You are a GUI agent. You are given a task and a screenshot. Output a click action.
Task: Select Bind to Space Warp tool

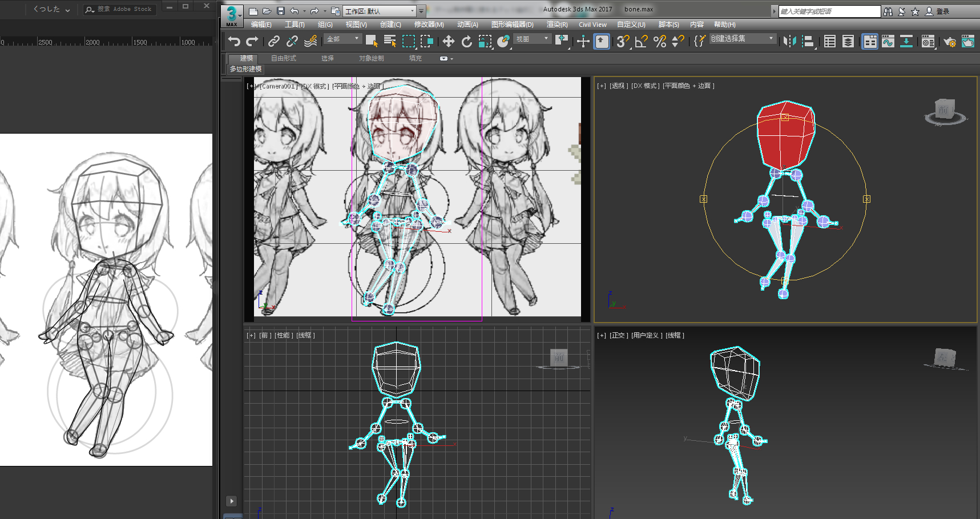[310, 41]
